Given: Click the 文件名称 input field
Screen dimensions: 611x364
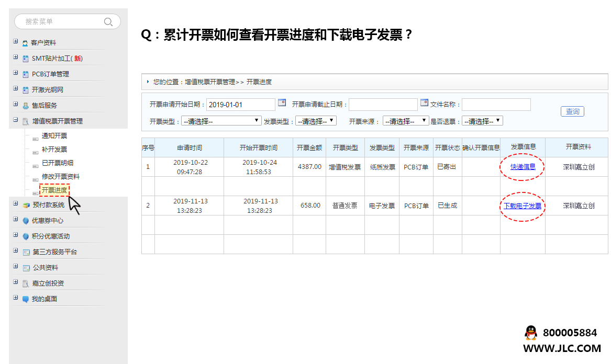Looking at the screenshot, I should pyautogui.click(x=496, y=105).
